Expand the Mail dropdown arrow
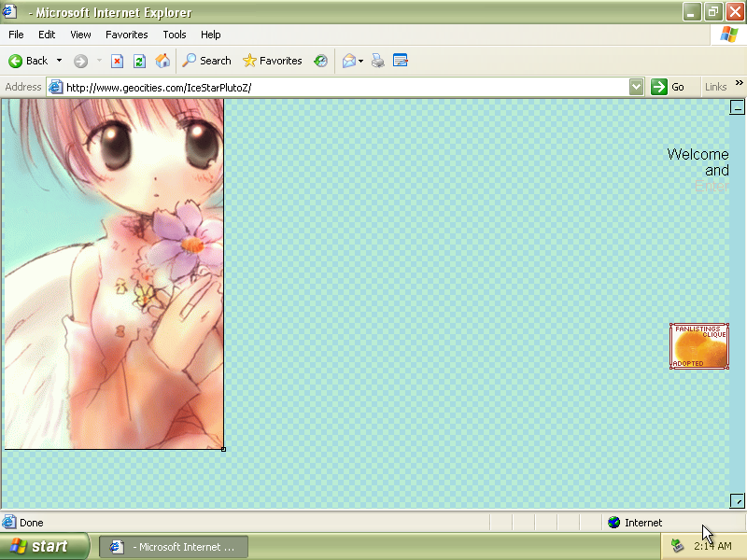Viewport: 747px width, 560px height. point(360,61)
